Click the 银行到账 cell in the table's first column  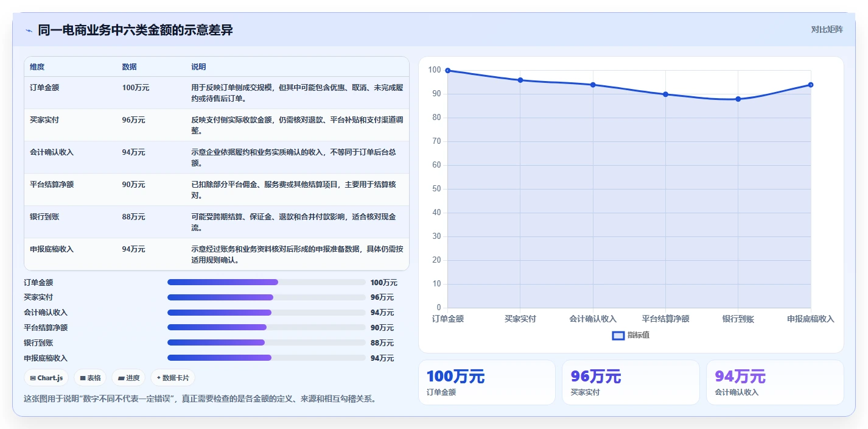point(44,217)
